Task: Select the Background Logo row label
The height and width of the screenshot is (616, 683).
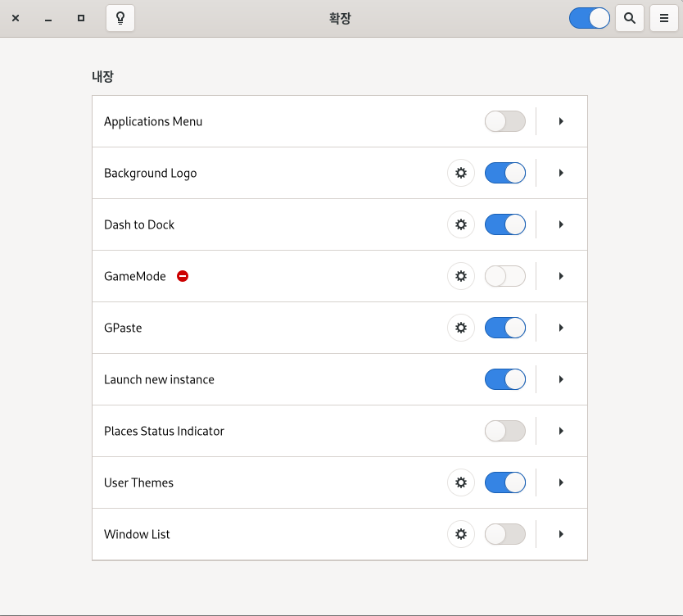Action: [151, 174]
